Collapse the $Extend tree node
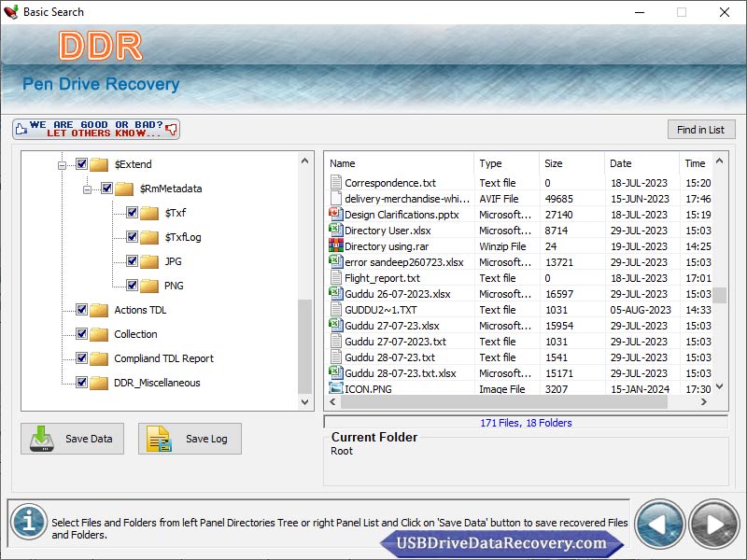This screenshot has height=560, width=747. click(62, 166)
